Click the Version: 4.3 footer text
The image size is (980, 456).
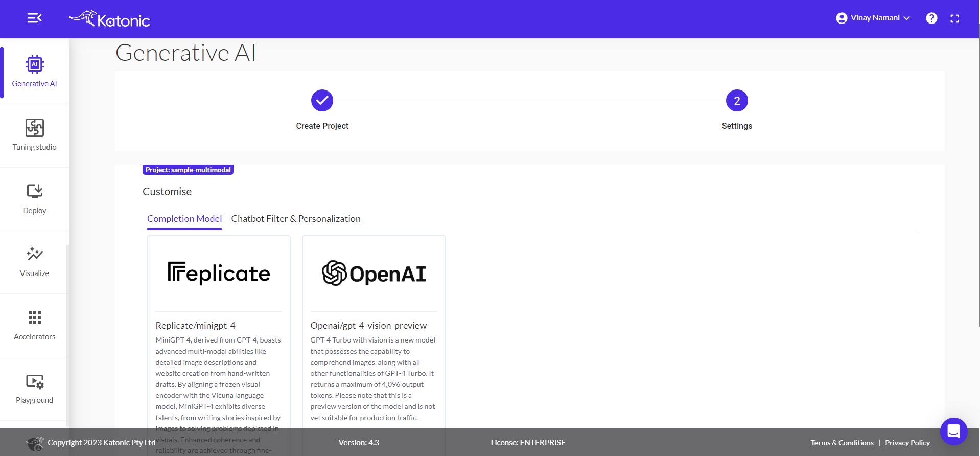pos(359,443)
